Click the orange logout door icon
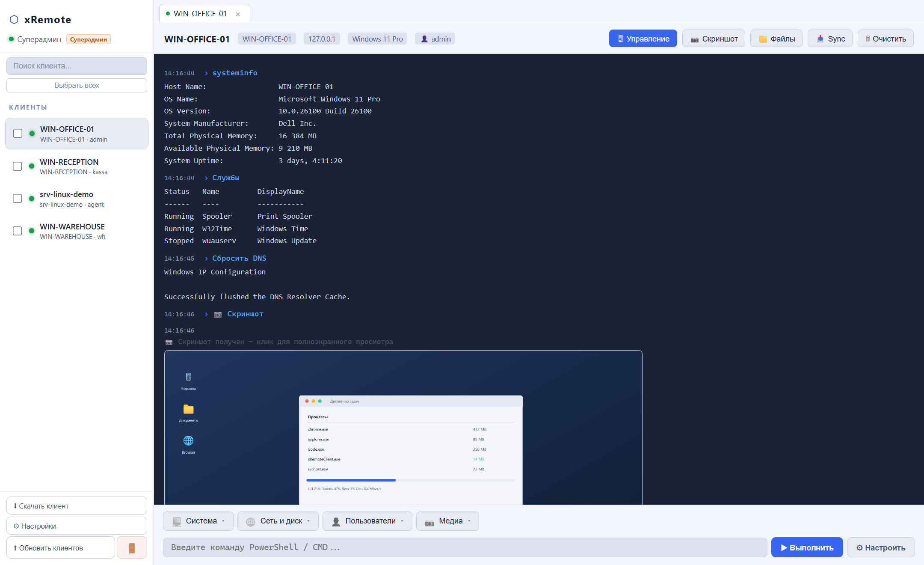The image size is (924, 565). 132,548
